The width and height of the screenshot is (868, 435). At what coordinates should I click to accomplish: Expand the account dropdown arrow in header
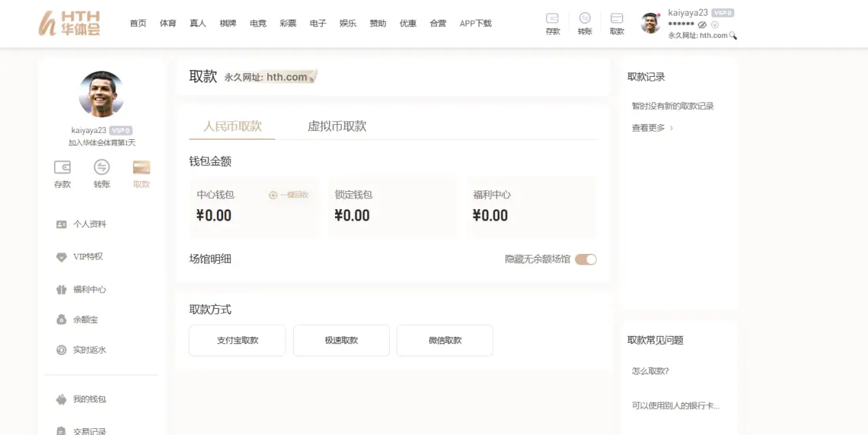click(x=715, y=24)
